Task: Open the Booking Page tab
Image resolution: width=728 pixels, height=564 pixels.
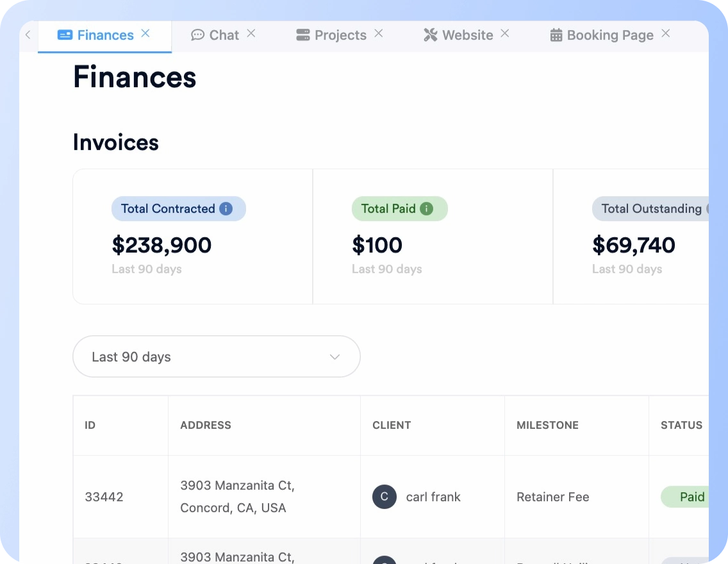Action: 602,35
